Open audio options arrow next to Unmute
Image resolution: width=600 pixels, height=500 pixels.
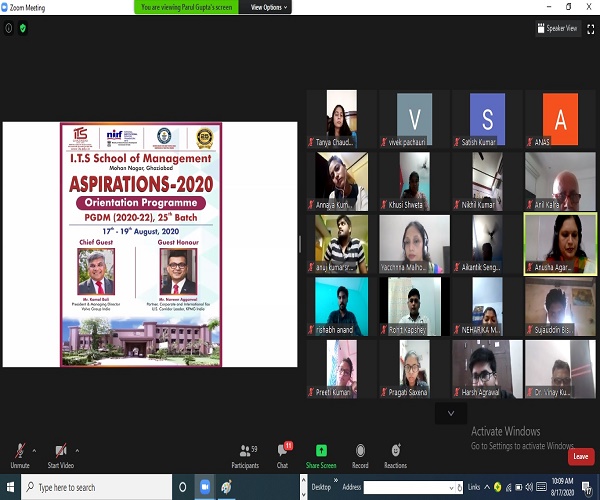click(x=34, y=451)
